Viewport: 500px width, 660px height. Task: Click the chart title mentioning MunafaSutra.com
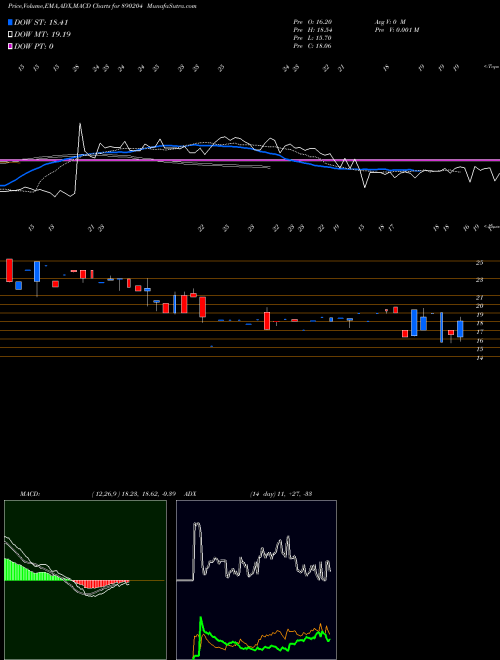pos(102,6)
